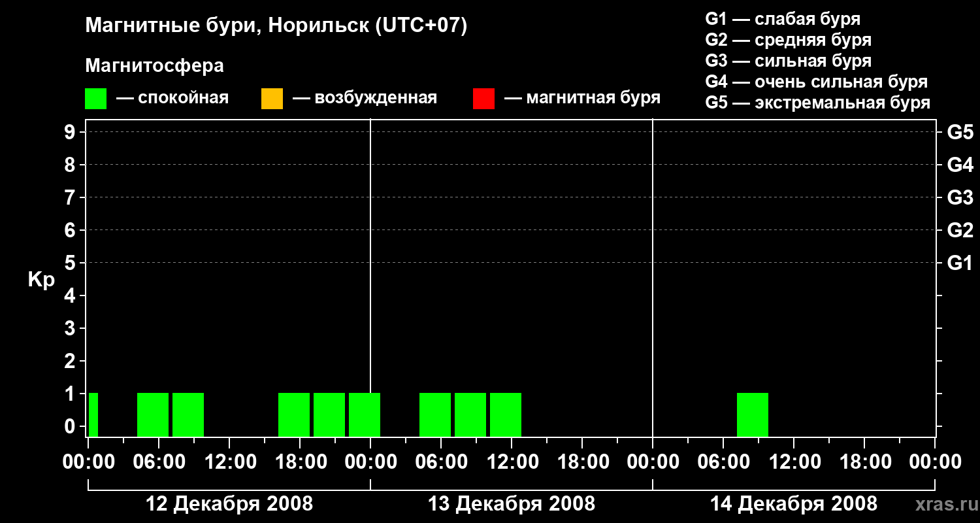Screen dimensions: 980x523
Task: Click the first '06:00' time tick label
Action: pyautogui.click(x=158, y=462)
